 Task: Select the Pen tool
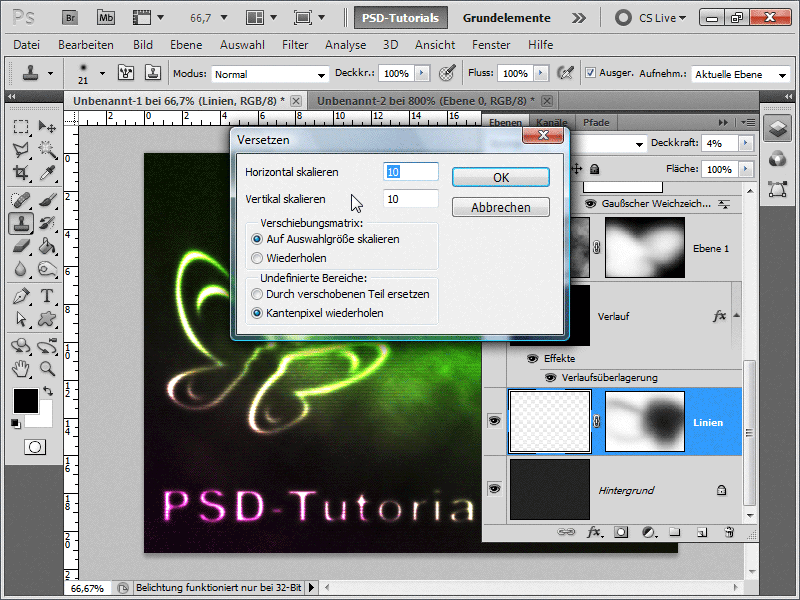[x=21, y=296]
